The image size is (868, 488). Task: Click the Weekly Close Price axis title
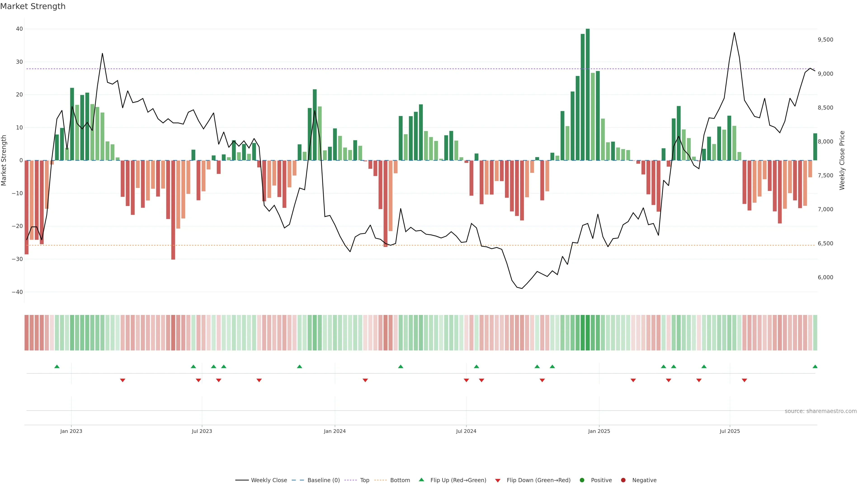pos(842,160)
